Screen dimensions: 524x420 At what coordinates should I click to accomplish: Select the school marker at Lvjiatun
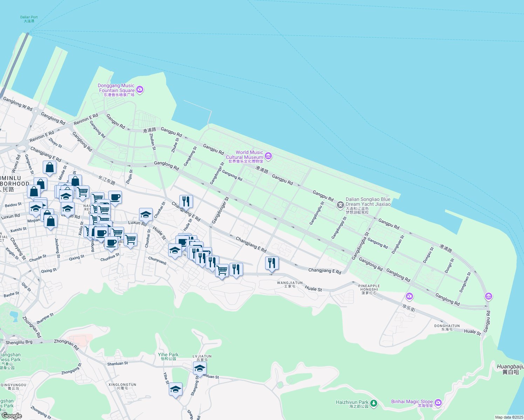click(x=200, y=368)
